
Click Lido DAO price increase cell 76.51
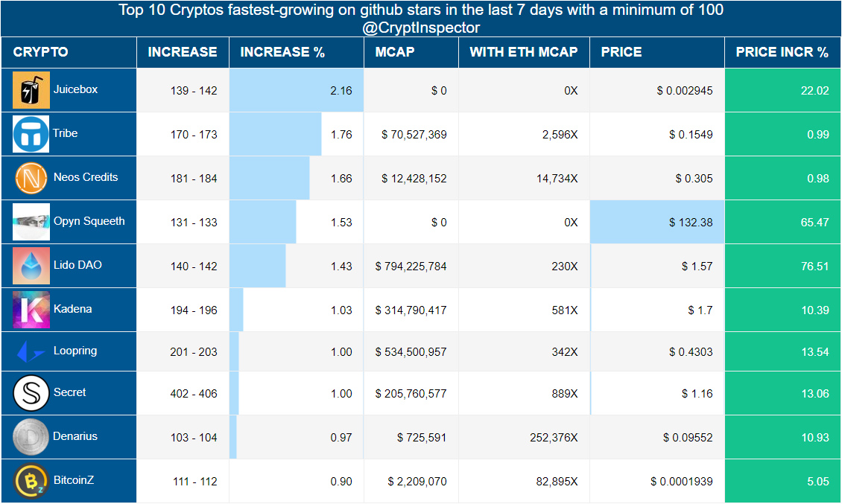click(783, 267)
